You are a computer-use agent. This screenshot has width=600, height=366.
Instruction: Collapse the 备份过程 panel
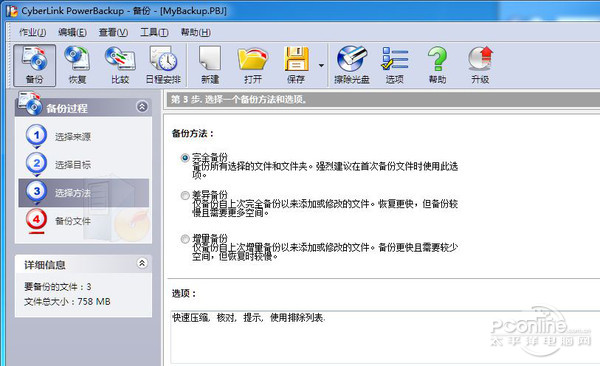[x=142, y=107]
